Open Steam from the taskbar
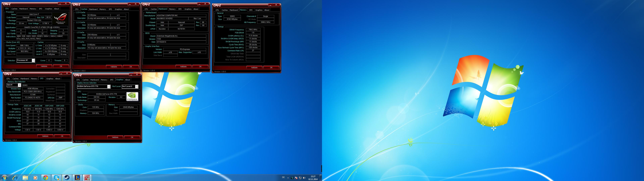The height and width of the screenshot is (181, 644). point(67,177)
